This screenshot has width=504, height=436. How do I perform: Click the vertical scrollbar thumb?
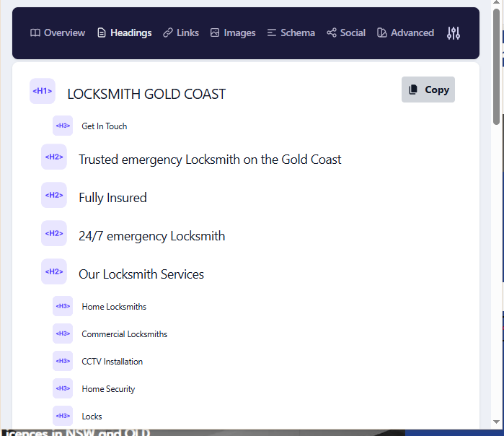pos(496,66)
